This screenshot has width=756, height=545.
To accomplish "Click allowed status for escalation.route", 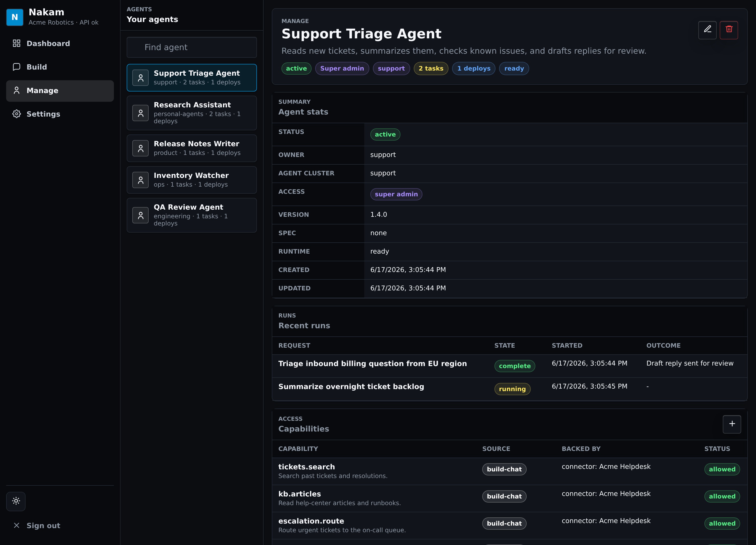I will [x=722, y=523].
